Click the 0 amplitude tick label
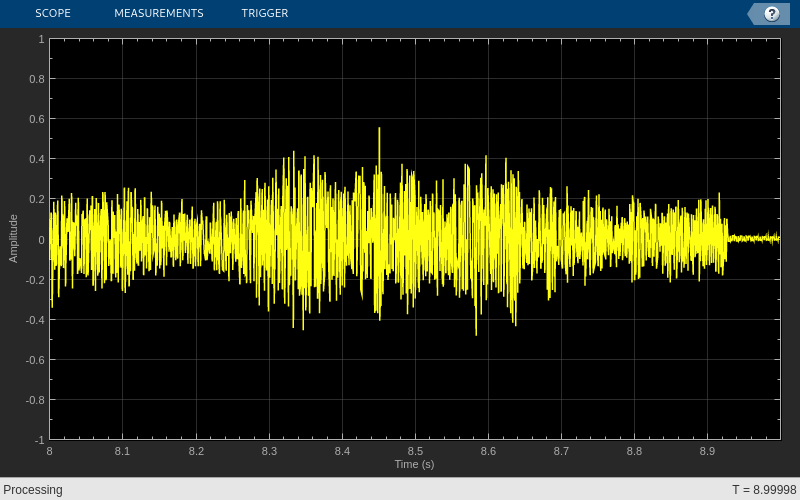 click(x=41, y=240)
